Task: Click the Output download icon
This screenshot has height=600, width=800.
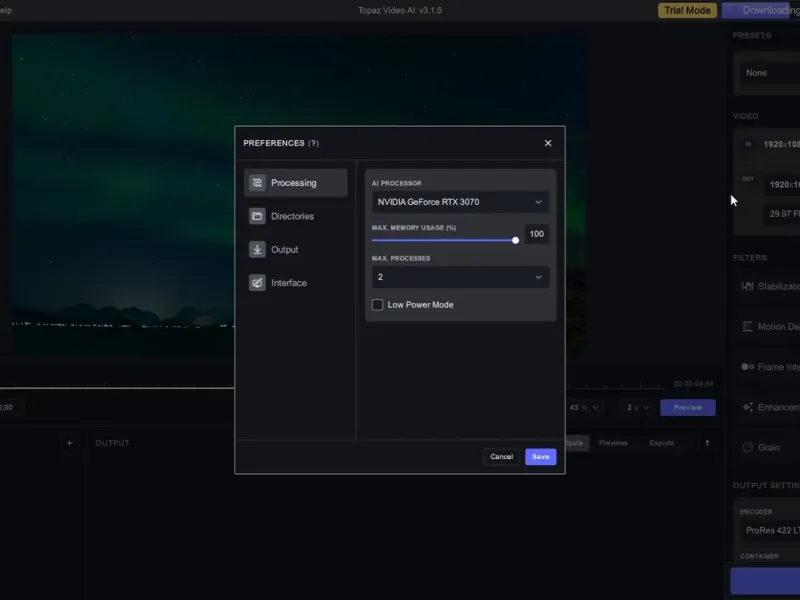Action: pyautogui.click(x=257, y=249)
